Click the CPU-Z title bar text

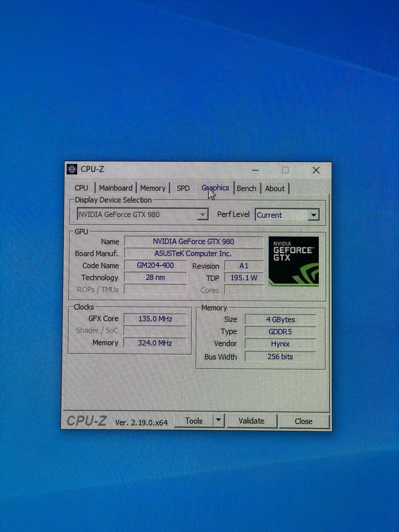point(92,169)
